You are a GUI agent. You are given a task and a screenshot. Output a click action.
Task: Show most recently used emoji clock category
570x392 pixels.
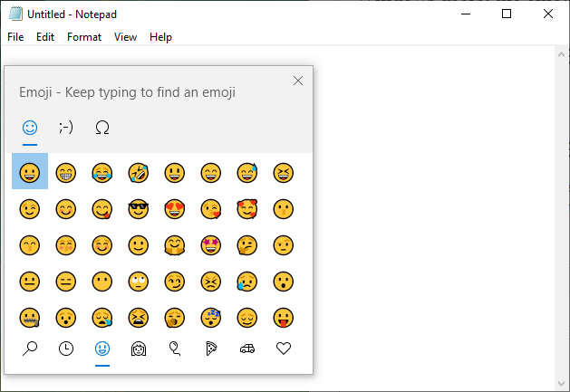pyautogui.click(x=66, y=349)
